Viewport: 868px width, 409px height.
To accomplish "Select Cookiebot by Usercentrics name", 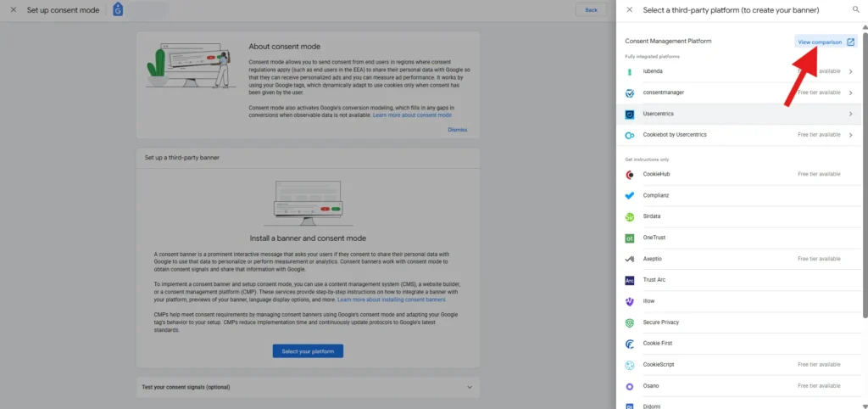I will 674,135.
